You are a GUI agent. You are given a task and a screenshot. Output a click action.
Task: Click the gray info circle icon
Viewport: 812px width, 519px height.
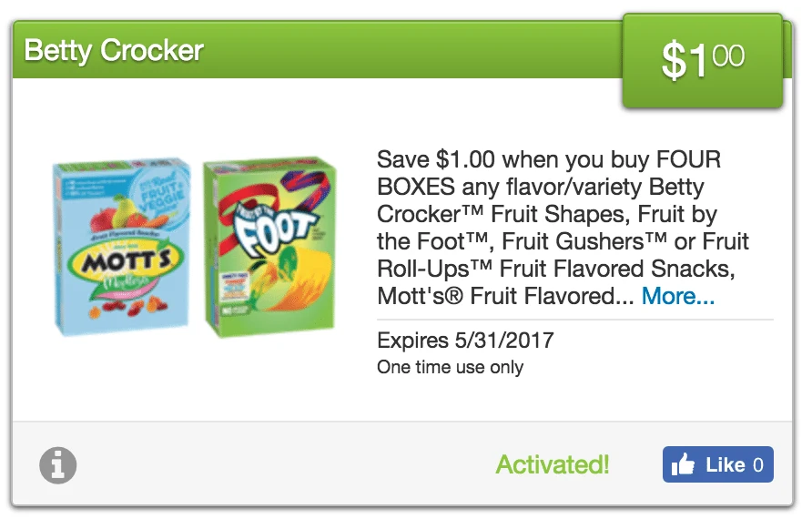[x=58, y=465]
